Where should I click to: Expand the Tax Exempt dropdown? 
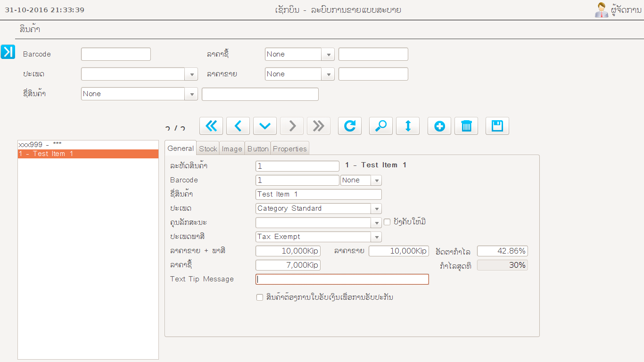coord(376,237)
